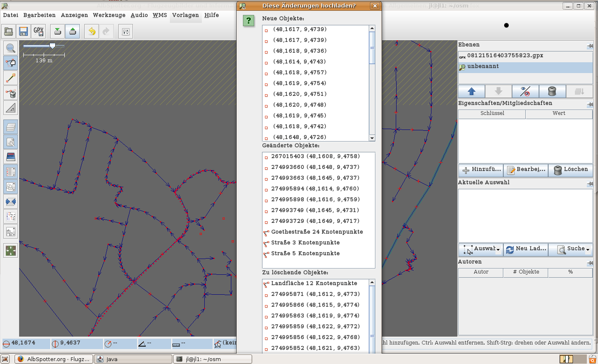Toggle the properties dialog wrench button
The image size is (598, 364).
pyautogui.click(x=11, y=142)
